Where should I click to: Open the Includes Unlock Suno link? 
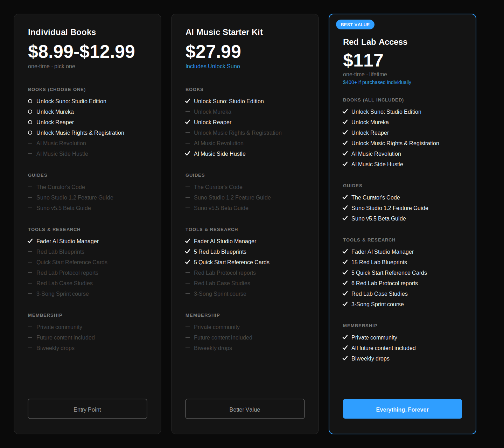point(213,66)
